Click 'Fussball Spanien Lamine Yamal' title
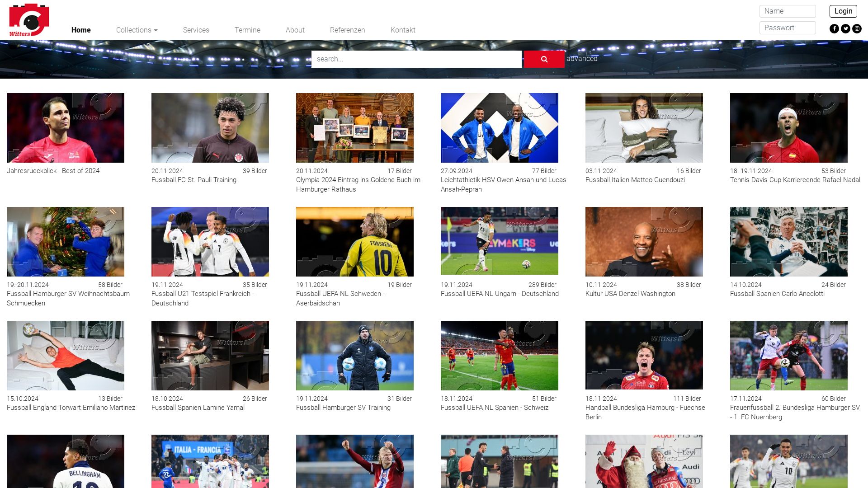Image resolution: width=868 pixels, height=488 pixels. pos(198,408)
